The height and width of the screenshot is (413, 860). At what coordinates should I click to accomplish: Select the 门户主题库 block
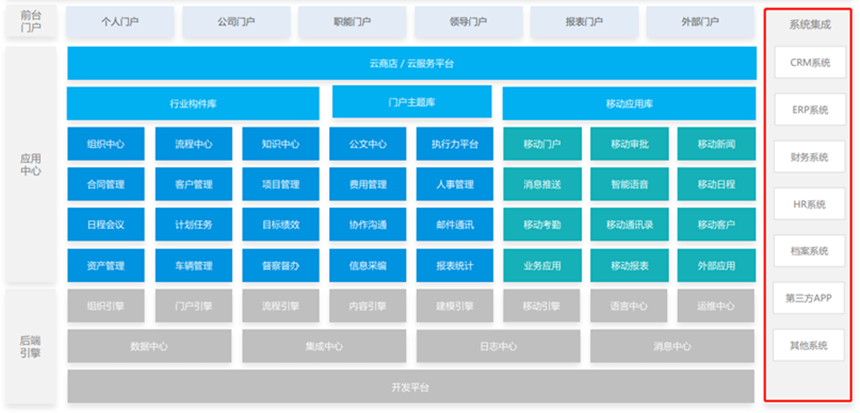click(411, 102)
